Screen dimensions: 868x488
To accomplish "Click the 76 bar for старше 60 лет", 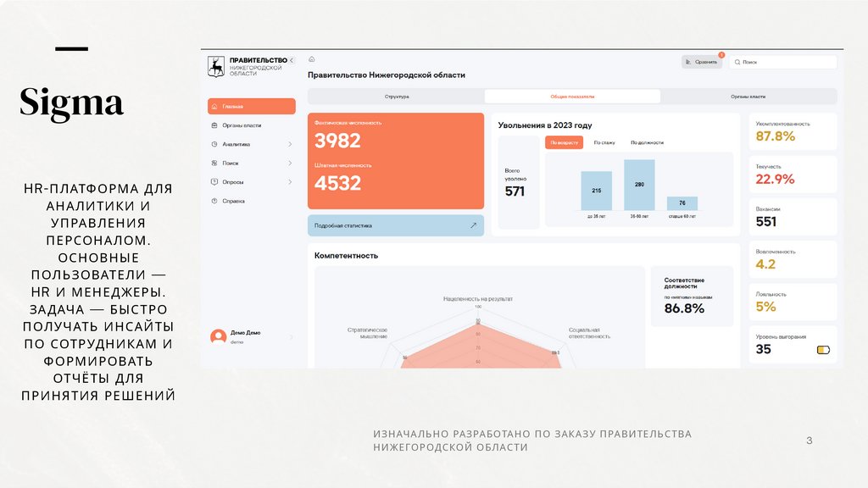I will pyautogui.click(x=682, y=203).
